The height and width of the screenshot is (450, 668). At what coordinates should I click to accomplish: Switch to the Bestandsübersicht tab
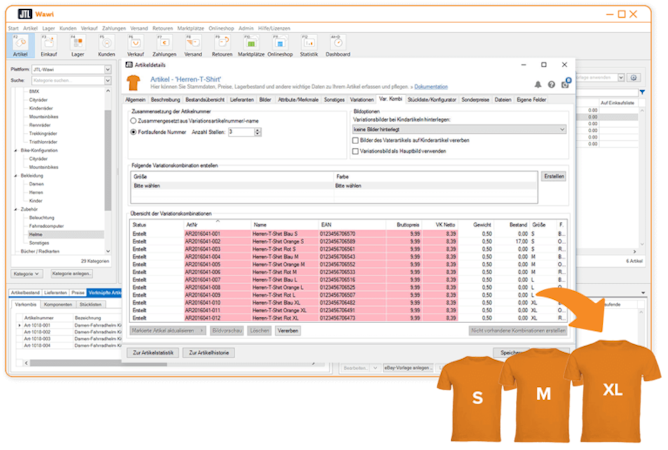click(x=205, y=100)
